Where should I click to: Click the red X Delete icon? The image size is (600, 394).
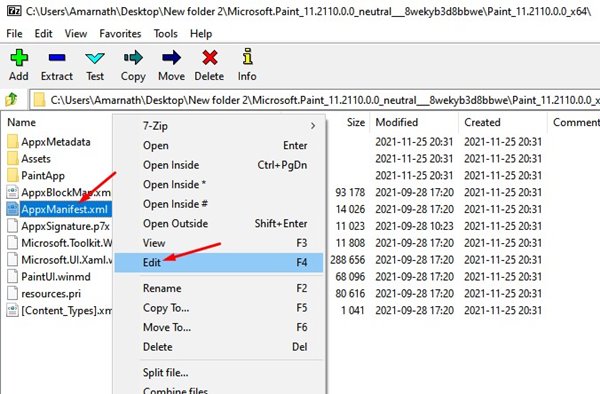coord(209,58)
